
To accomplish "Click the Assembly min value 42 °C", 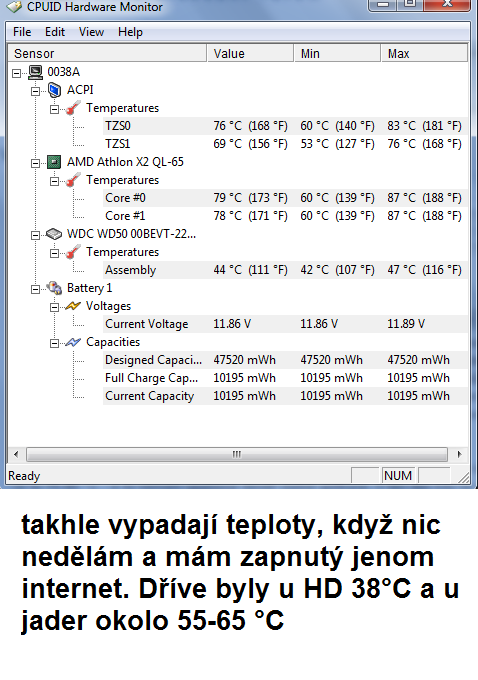I will tap(337, 270).
